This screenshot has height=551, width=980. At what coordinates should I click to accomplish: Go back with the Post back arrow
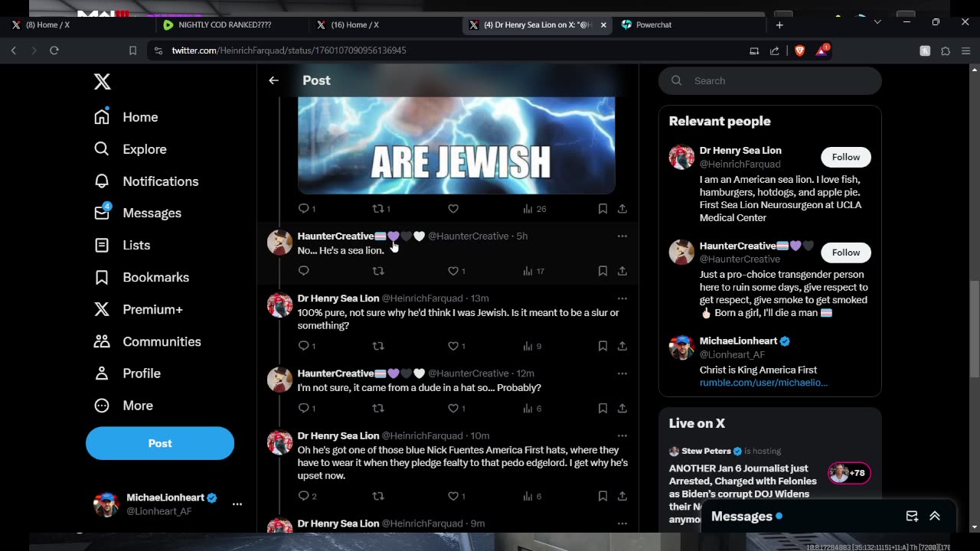273,80
